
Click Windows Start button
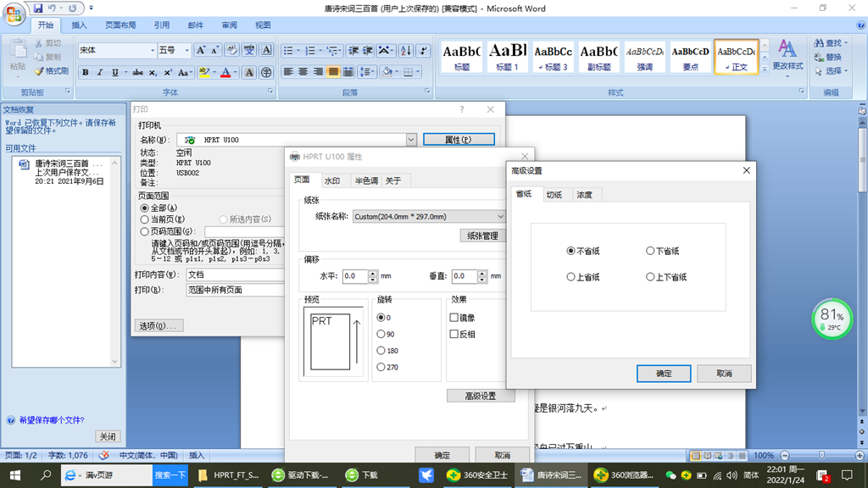pyautogui.click(x=15, y=475)
